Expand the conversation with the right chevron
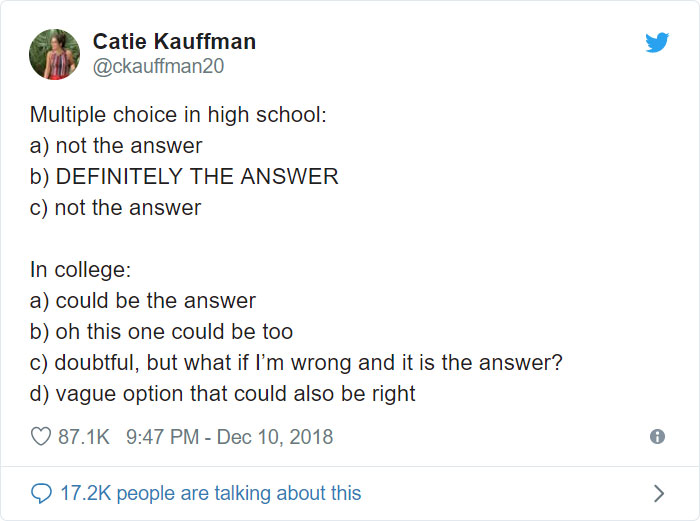The image size is (700, 521). coord(658,493)
